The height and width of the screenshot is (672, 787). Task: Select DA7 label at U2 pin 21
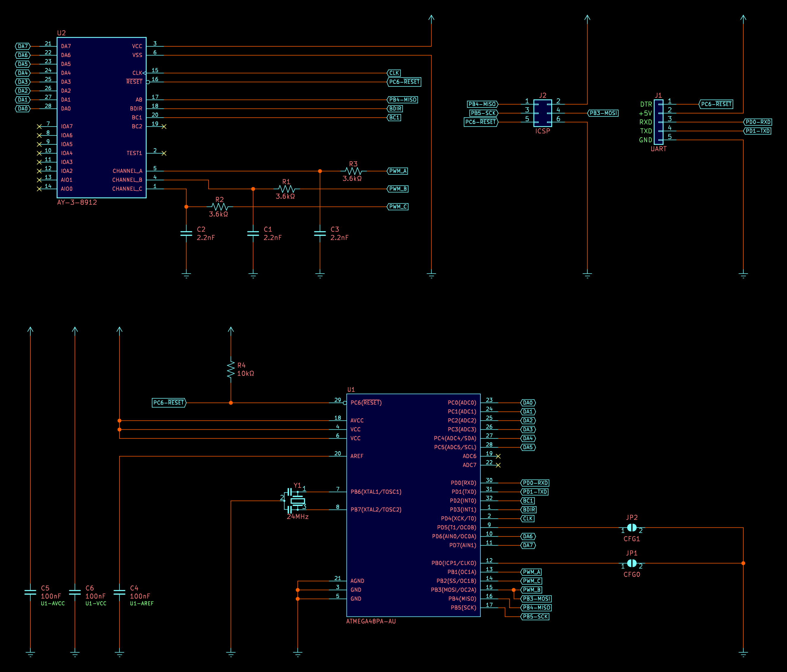click(23, 46)
